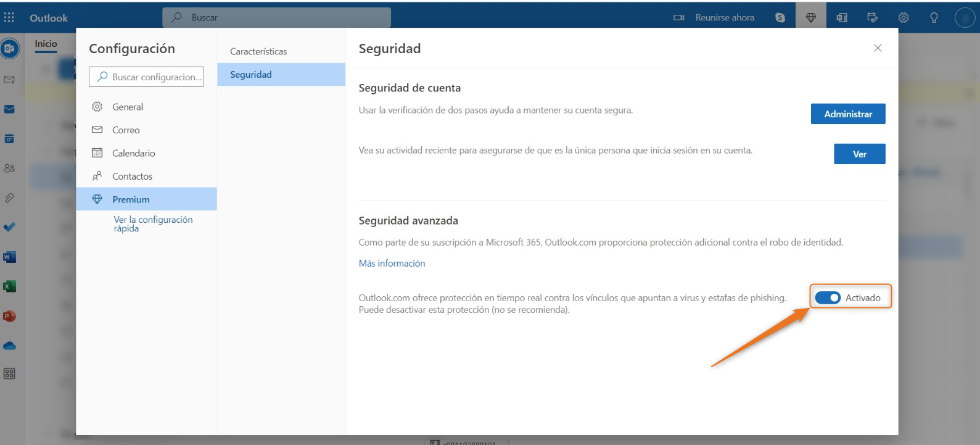Toggle the Activado phishing protection switch

828,298
